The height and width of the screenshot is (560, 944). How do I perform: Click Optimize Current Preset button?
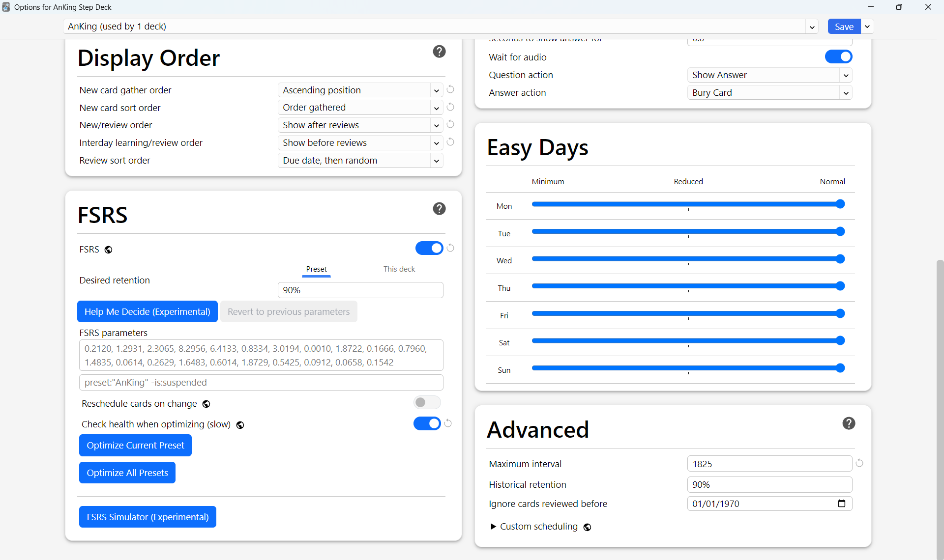click(135, 446)
